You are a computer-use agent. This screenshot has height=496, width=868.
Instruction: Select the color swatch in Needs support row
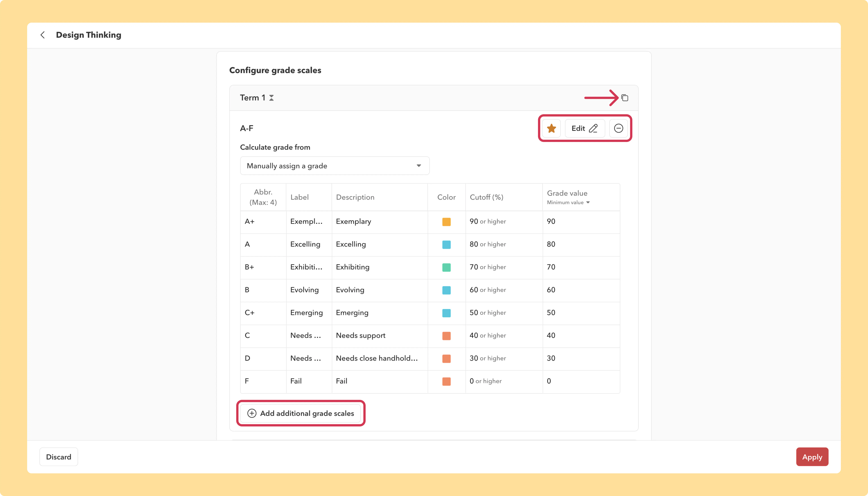click(x=446, y=336)
